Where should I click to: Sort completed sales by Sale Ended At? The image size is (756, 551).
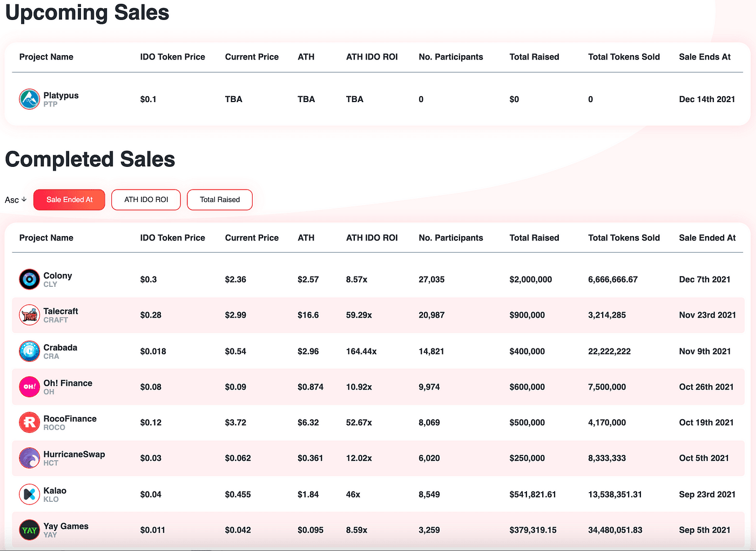click(x=69, y=200)
